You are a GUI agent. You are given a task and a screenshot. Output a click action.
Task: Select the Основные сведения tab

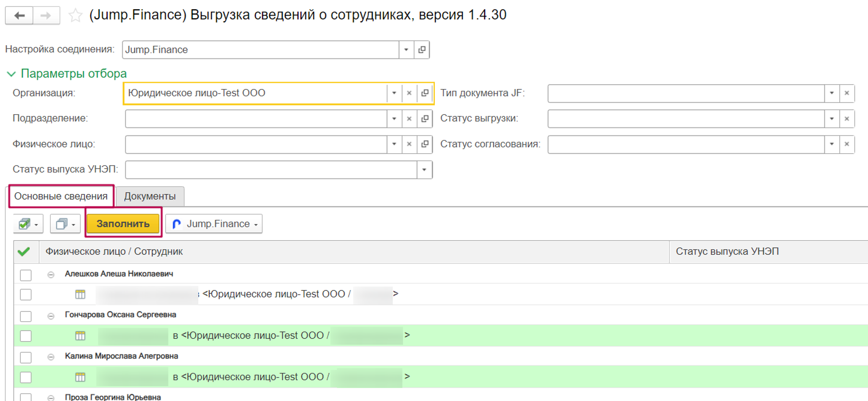point(61,197)
